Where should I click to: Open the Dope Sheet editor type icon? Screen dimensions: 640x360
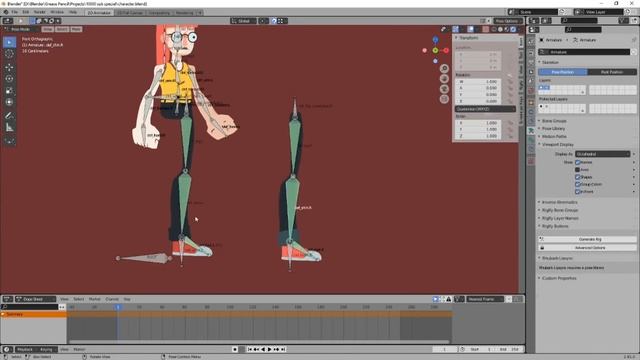[7, 299]
